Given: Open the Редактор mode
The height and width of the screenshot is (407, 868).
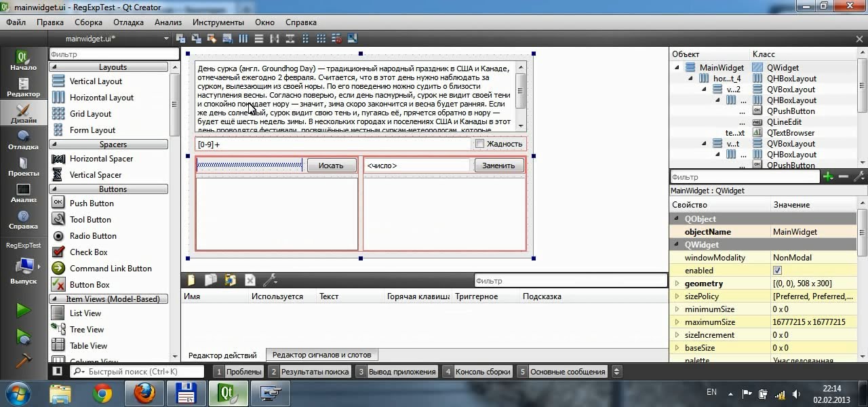Looking at the screenshot, I should 23,87.
